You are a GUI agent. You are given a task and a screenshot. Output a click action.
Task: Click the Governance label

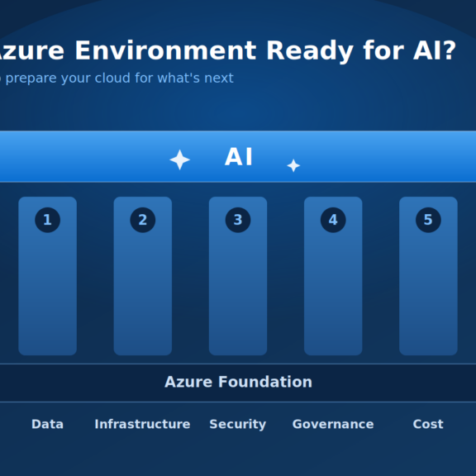tap(333, 424)
